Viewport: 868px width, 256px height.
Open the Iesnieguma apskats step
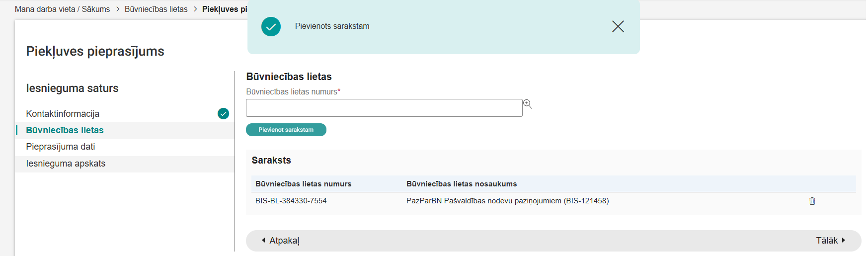[x=66, y=164]
